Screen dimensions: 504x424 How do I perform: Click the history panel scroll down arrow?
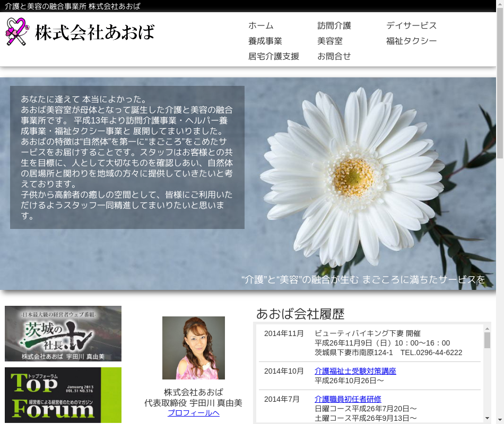(x=487, y=418)
